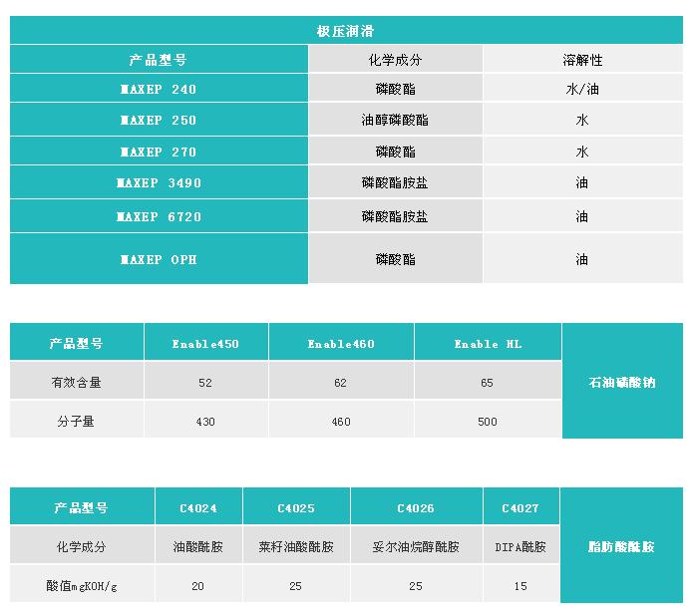Select 产品型号 header above MAXEP 240
The image size is (690, 616).
coord(159,59)
